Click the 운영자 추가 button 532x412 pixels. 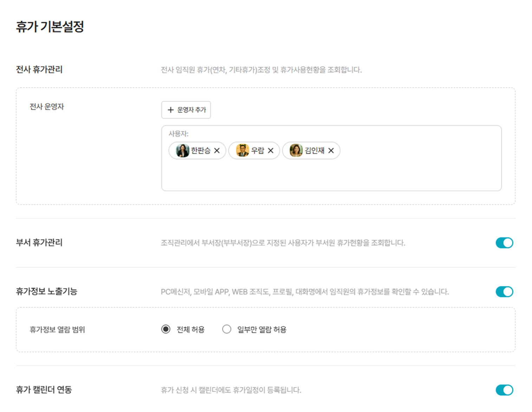(186, 110)
